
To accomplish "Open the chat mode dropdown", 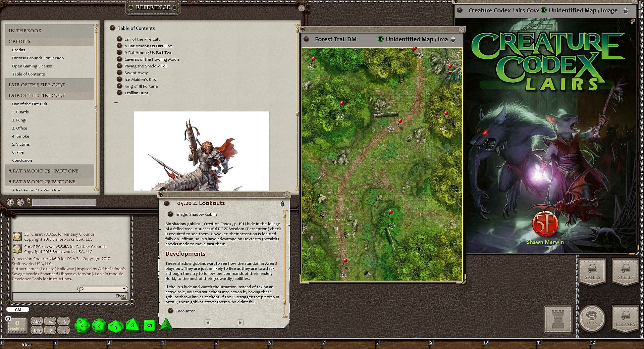I will (102, 289).
